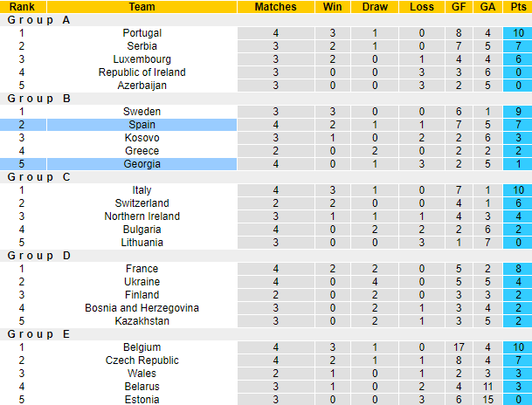Select Bosnia and Herzegovina team name
Viewport: 532px width, 405px height.
[x=142, y=308]
